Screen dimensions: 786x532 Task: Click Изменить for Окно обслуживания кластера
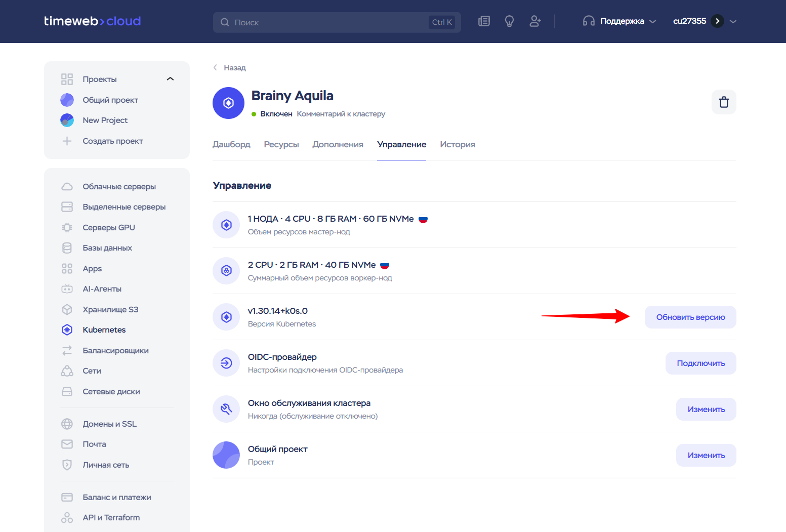pos(706,410)
